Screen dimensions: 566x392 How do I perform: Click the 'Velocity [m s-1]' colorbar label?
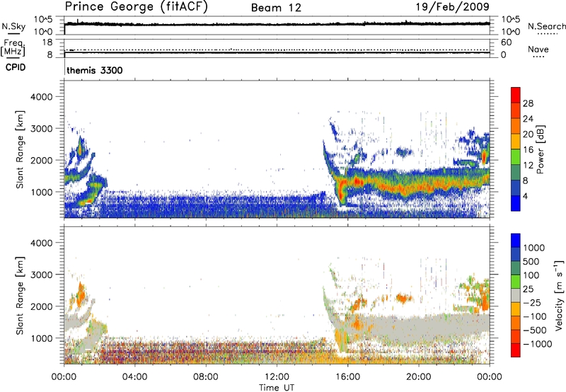tap(559, 295)
